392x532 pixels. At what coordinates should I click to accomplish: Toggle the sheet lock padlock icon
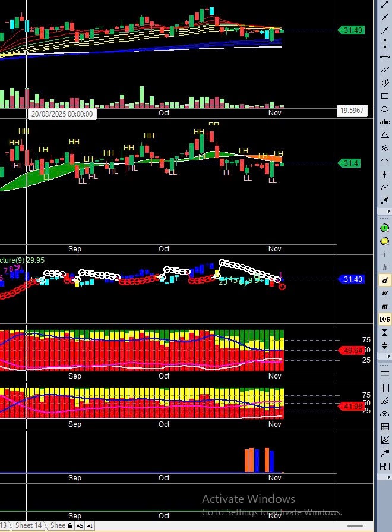(70, 525)
